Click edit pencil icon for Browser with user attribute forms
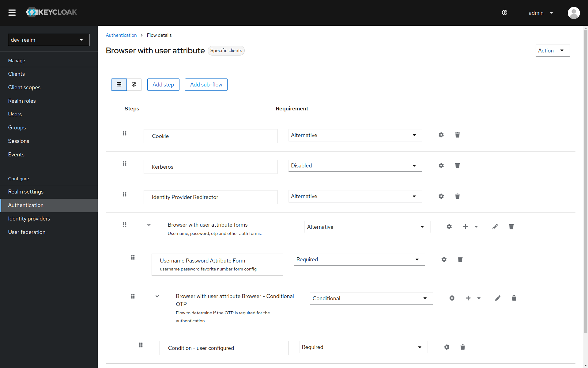The image size is (588, 368). [x=495, y=226]
